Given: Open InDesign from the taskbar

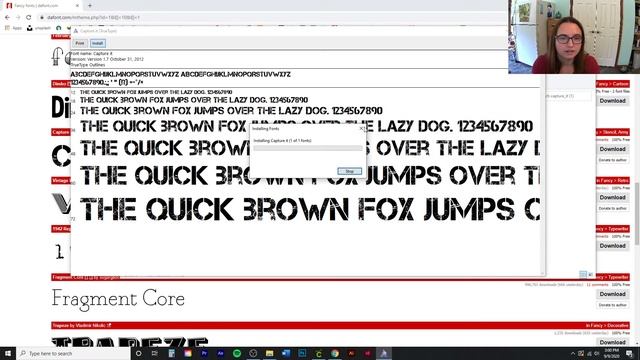Looking at the screenshot, I should (367, 353).
